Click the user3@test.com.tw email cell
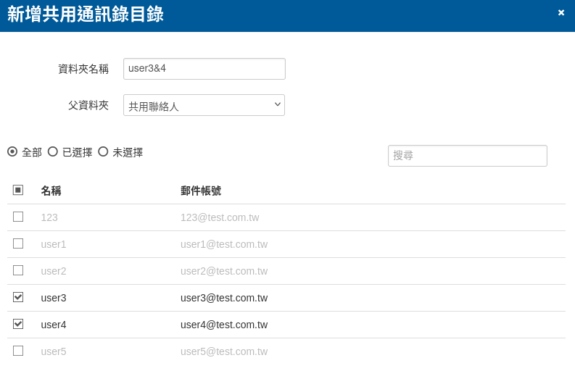 (224, 298)
